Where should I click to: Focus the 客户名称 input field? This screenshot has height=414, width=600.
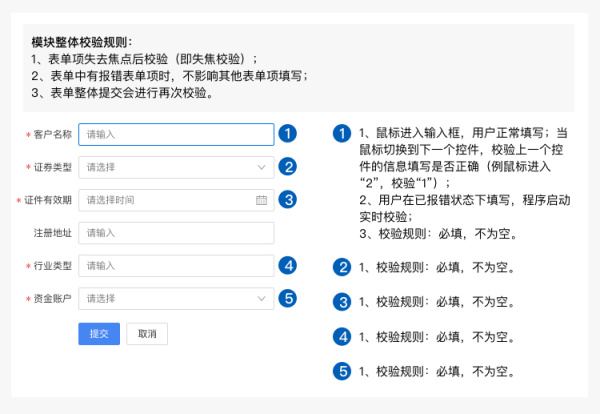click(176, 134)
